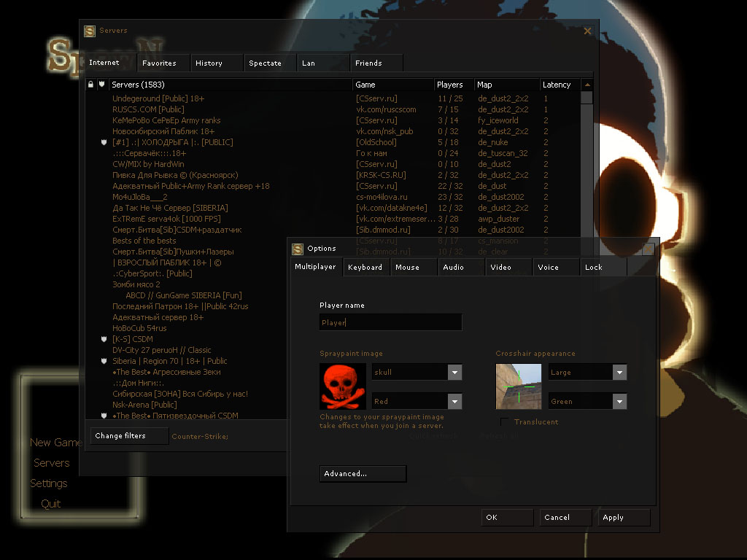Select the Spectate tab

tap(270, 63)
